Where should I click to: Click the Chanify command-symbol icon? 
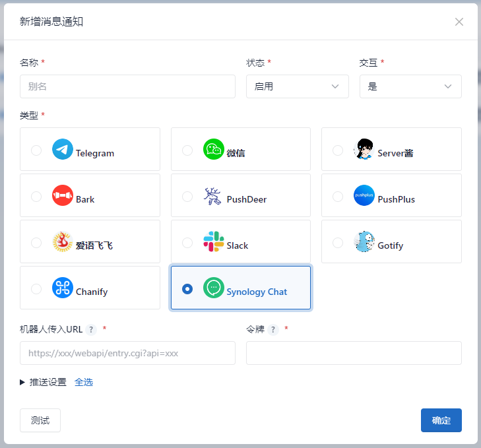(x=63, y=288)
